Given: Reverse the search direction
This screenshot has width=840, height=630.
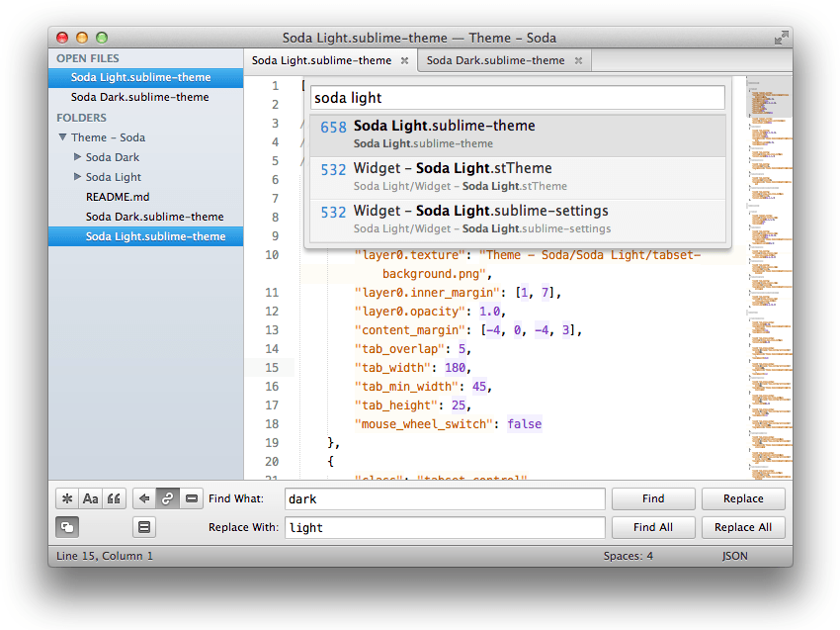Looking at the screenshot, I should [144, 498].
